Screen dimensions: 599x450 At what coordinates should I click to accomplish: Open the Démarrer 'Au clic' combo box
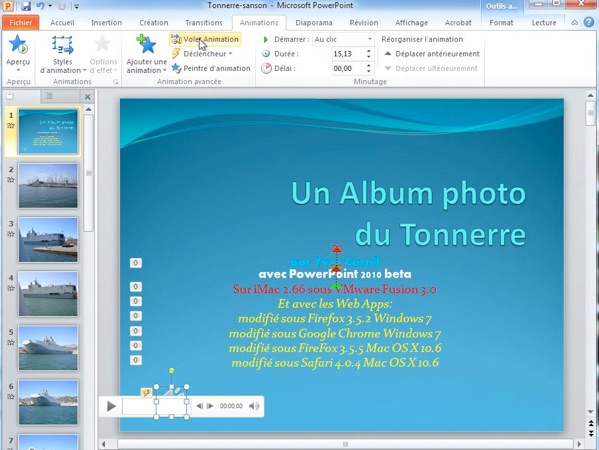(343, 39)
